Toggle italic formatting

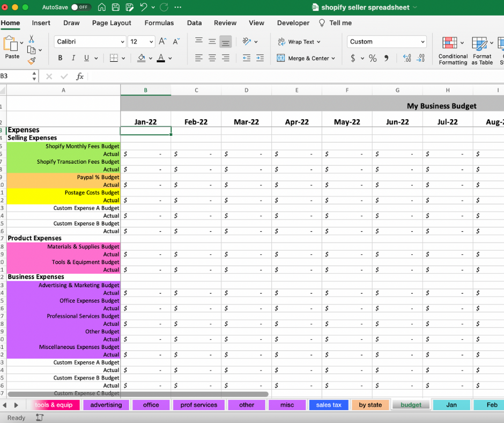click(x=73, y=58)
